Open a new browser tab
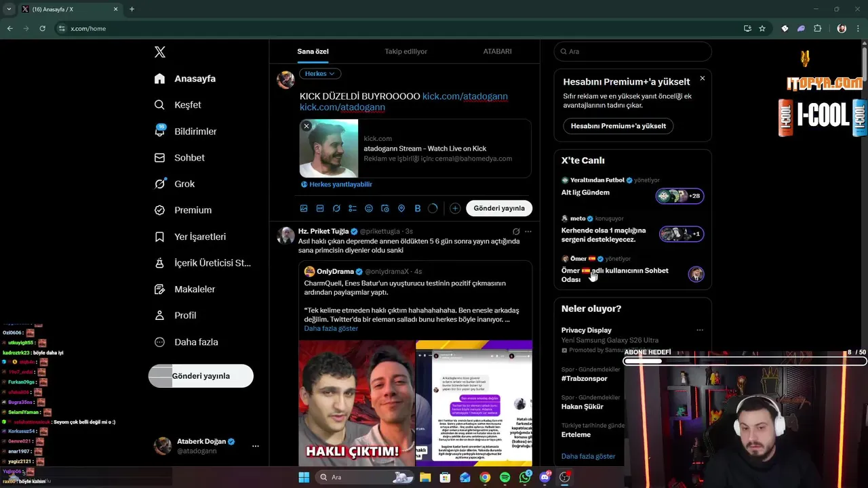The height and width of the screenshot is (488, 868). (x=132, y=9)
